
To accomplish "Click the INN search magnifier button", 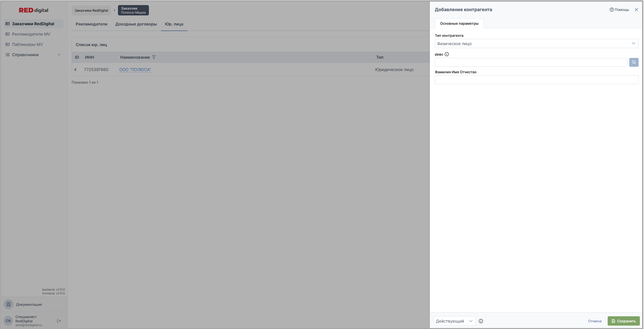I will [x=633, y=62].
